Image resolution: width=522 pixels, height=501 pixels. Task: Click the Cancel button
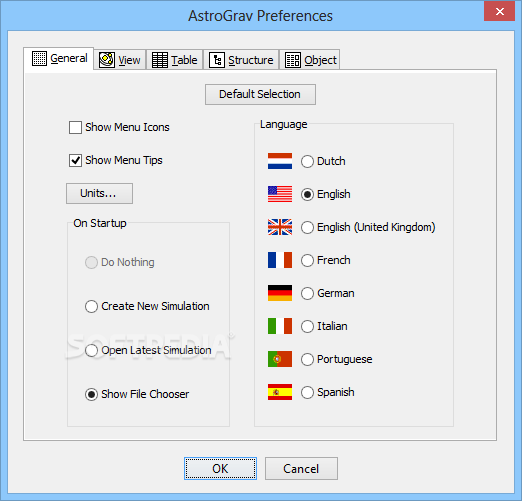click(301, 469)
